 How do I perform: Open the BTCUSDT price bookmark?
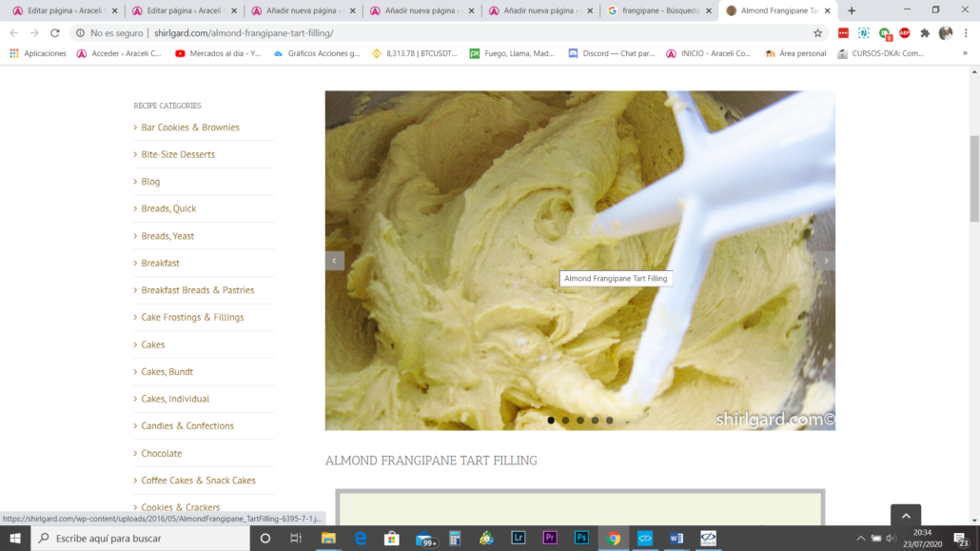(415, 54)
